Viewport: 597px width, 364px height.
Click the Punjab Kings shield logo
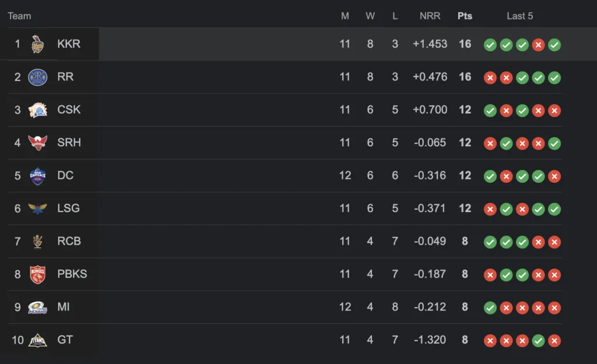(x=38, y=274)
